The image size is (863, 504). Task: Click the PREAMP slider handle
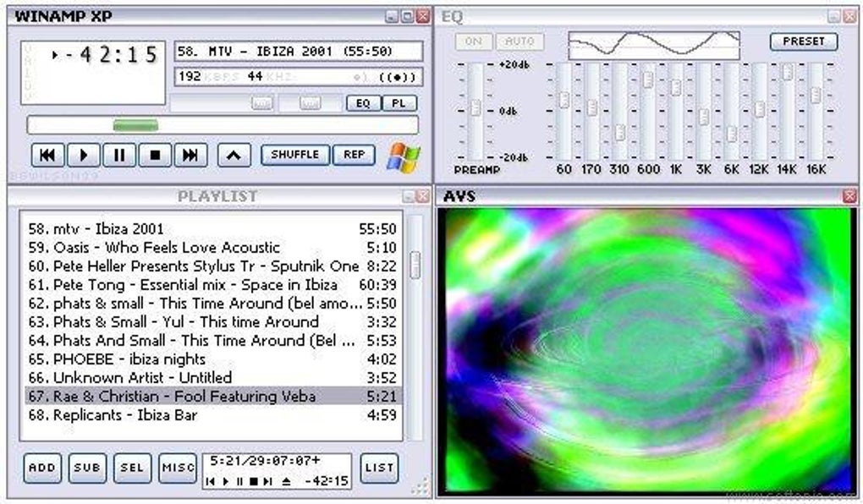click(x=475, y=108)
